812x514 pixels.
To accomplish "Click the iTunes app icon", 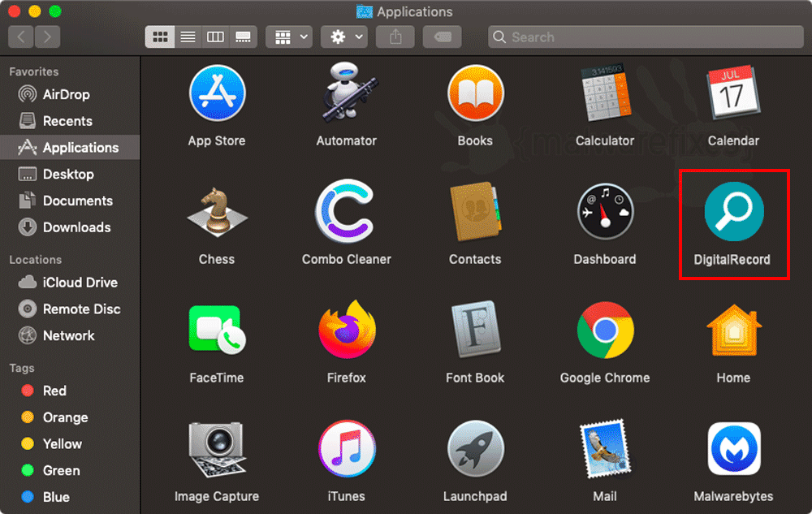I will [x=347, y=448].
